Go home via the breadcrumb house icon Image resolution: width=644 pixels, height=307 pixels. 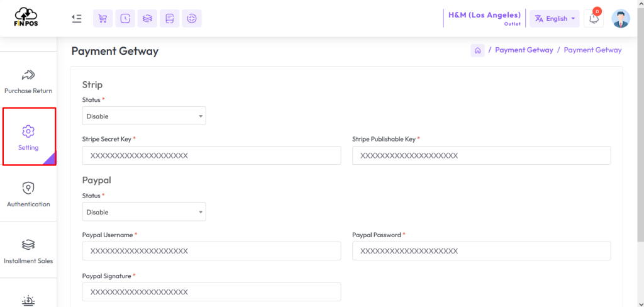[478, 50]
